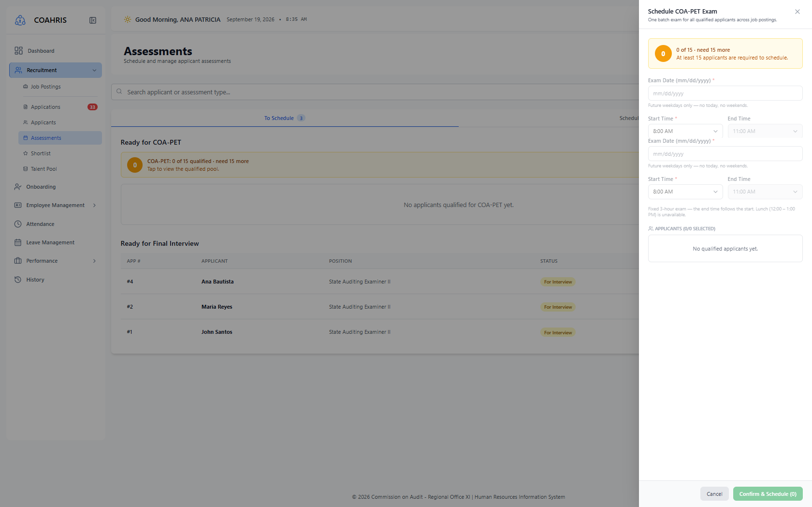
Task: Click the Onboarding user-check icon
Action: pos(18,187)
